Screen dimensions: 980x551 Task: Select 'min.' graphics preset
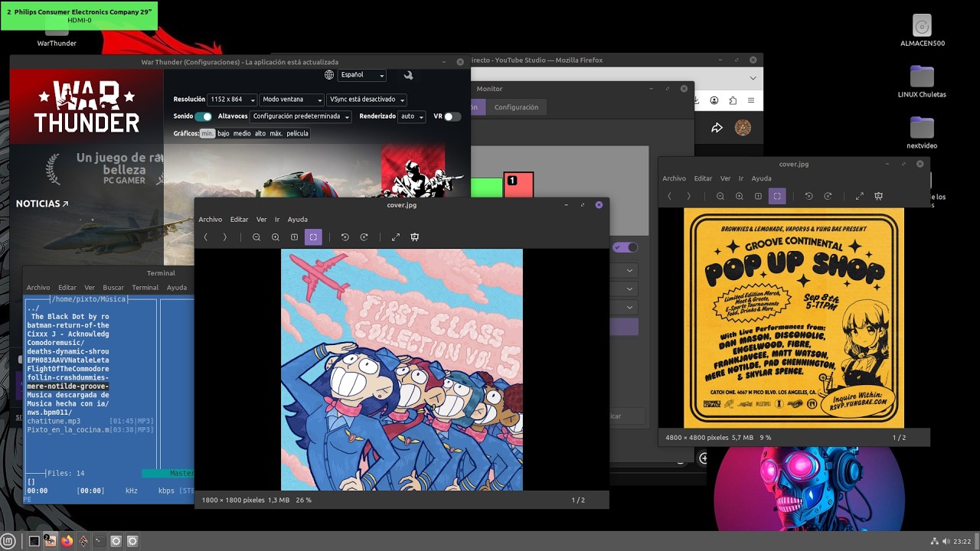(207, 133)
